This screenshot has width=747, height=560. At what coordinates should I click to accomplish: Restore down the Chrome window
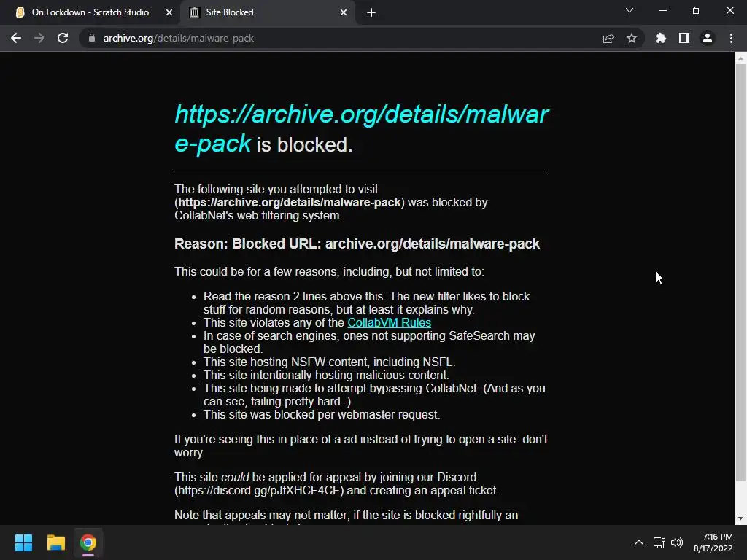click(697, 10)
